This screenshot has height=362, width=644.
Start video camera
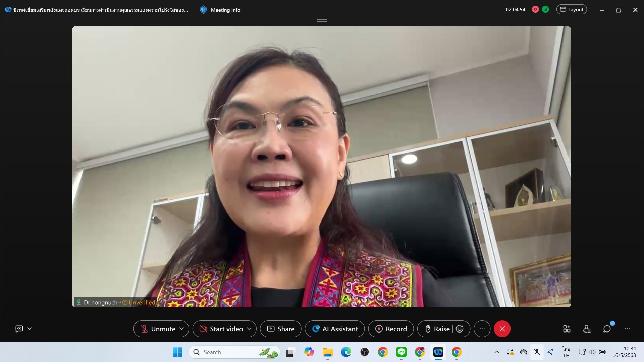[221, 329]
